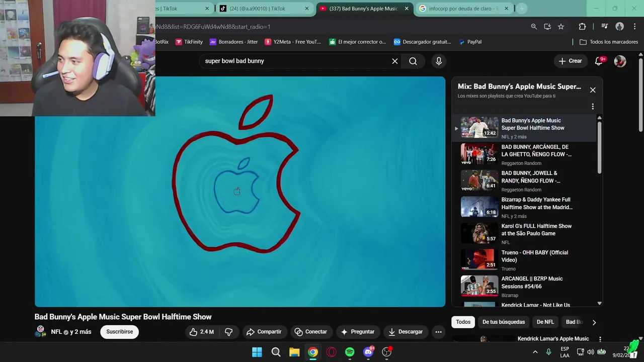The height and width of the screenshot is (362, 644).
Task: Open the 'NFL y 2 más' channel link
Action: (x=71, y=332)
